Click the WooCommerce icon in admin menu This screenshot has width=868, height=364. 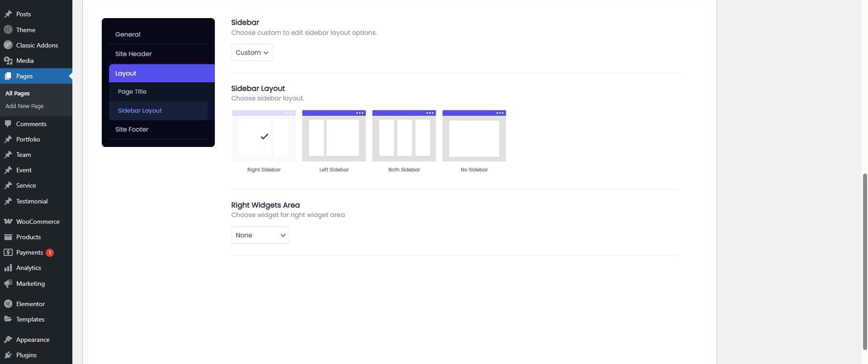coord(8,222)
